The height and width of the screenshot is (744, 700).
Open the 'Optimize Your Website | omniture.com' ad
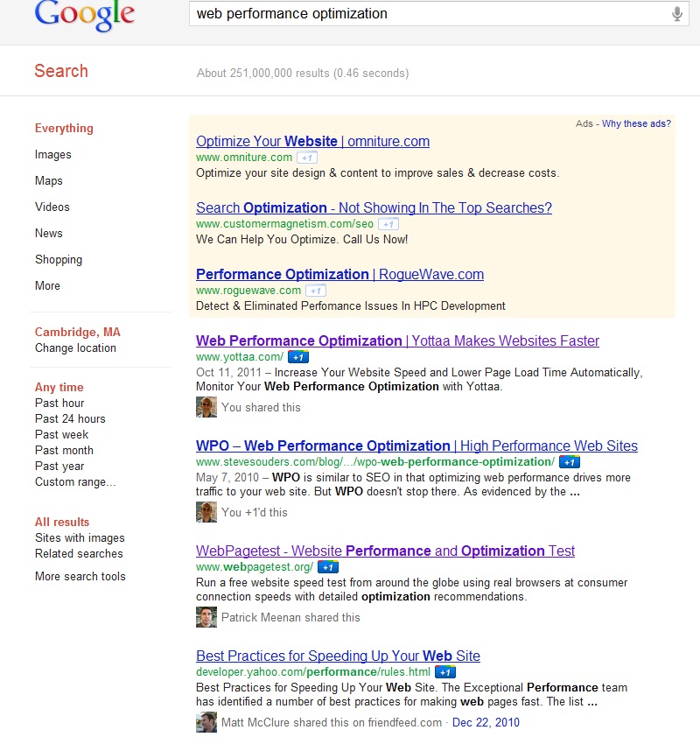click(x=313, y=142)
